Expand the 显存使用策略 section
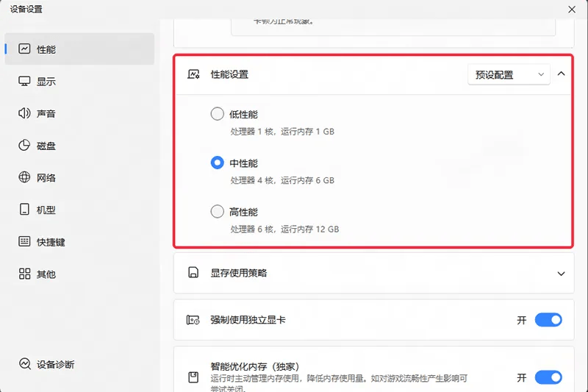Screen dimensions: 588x392 tap(561, 274)
